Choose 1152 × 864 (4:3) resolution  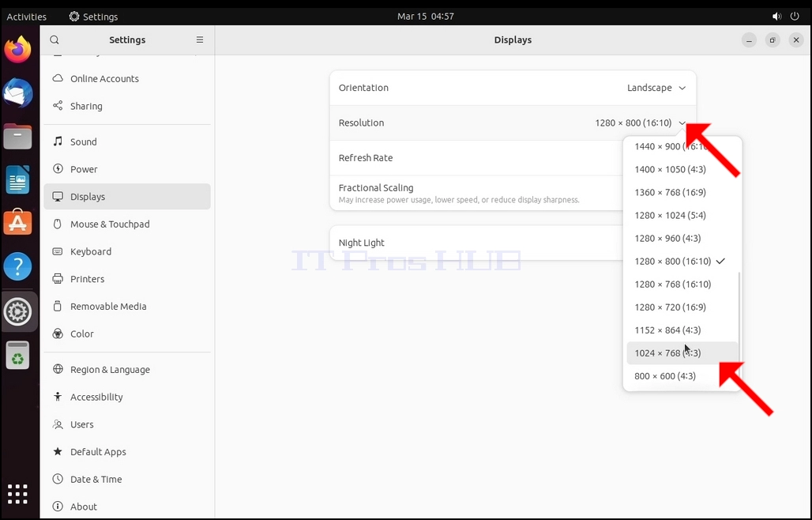tap(682, 330)
